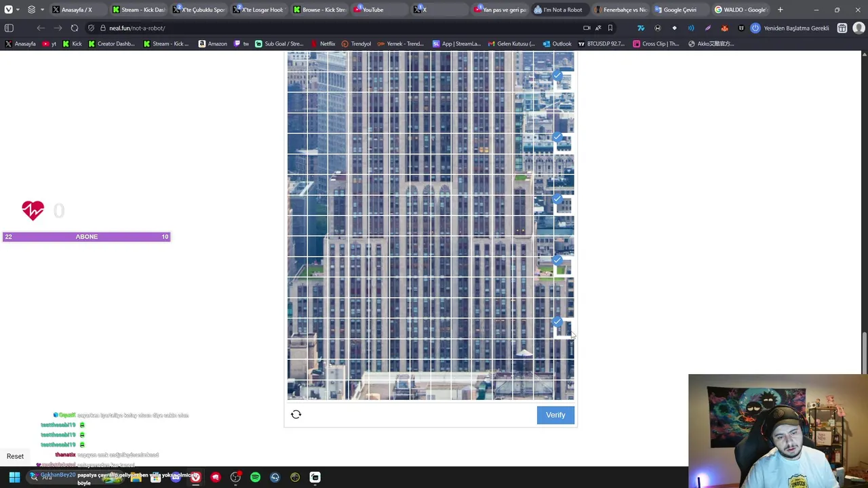Go forward with the forward arrow

pyautogui.click(x=58, y=28)
